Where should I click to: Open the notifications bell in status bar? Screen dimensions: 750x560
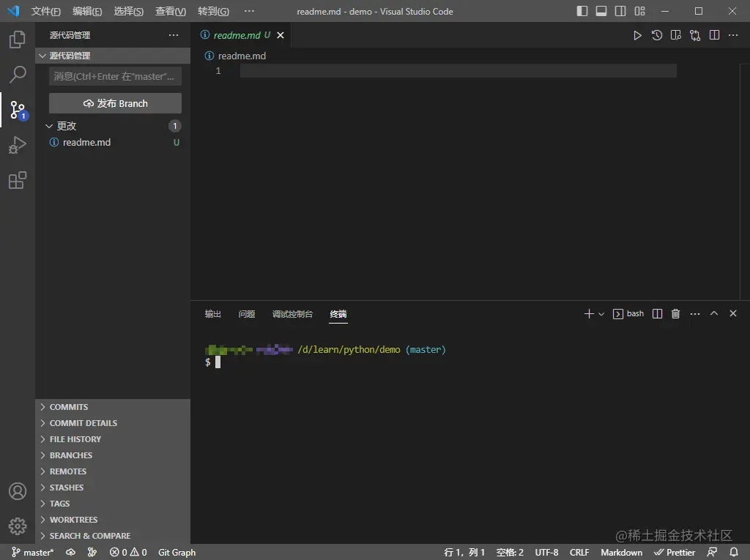point(734,553)
